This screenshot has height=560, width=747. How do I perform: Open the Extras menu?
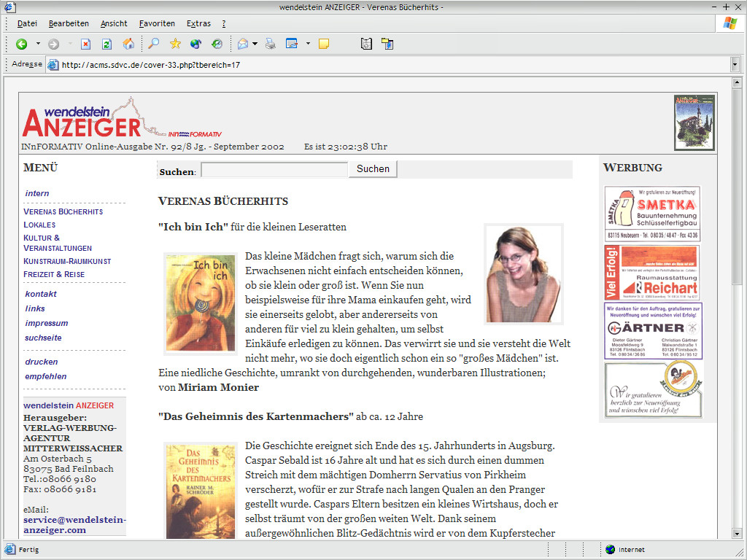click(198, 23)
